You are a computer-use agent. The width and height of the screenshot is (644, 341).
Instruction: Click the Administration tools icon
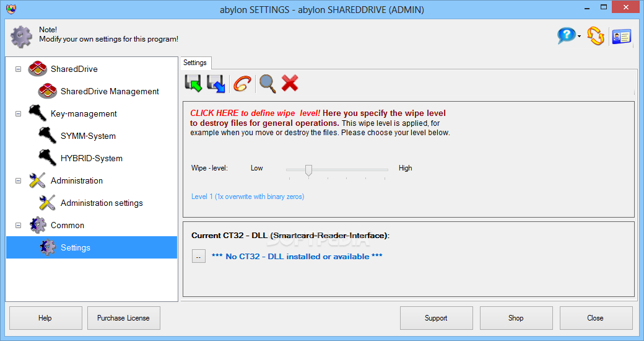pos(37,180)
